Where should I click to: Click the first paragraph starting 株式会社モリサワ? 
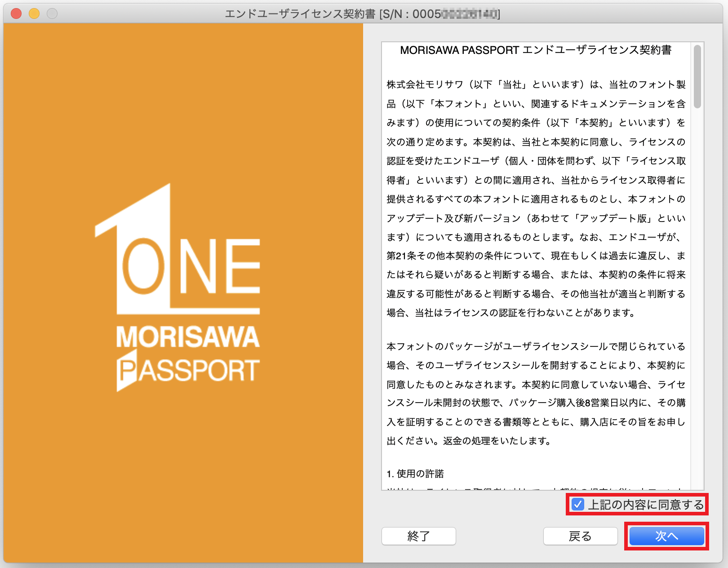[536, 199]
